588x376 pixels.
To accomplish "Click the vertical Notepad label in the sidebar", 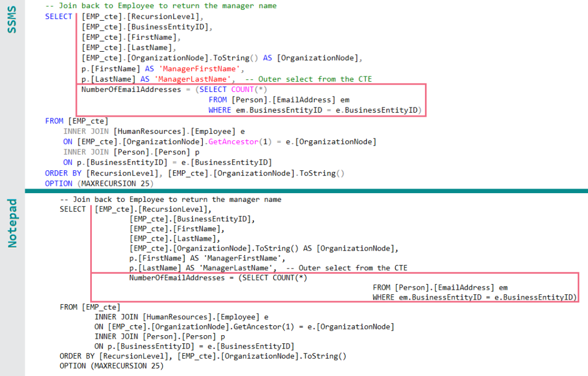I will (x=13, y=223).
